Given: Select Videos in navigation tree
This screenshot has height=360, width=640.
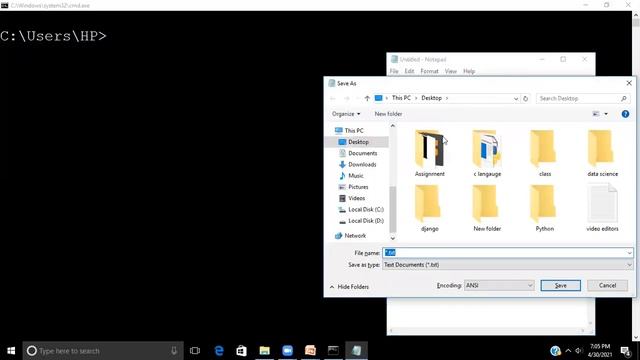Looking at the screenshot, I should pyautogui.click(x=352, y=198).
